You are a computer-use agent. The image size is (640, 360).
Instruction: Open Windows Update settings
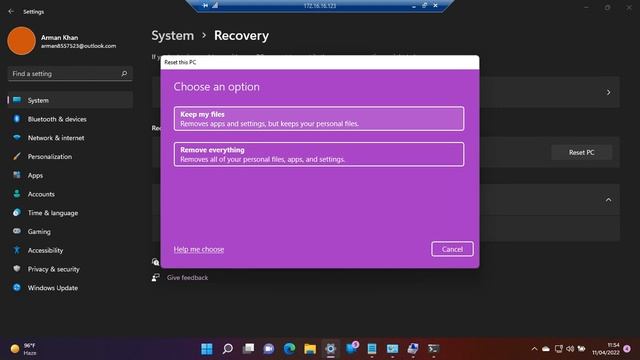(x=70, y=288)
